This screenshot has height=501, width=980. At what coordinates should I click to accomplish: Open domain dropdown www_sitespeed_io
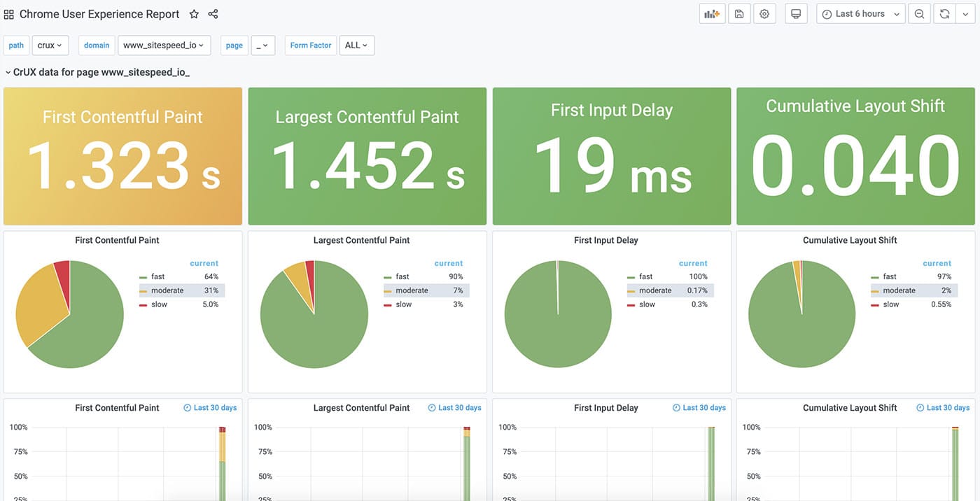click(164, 45)
